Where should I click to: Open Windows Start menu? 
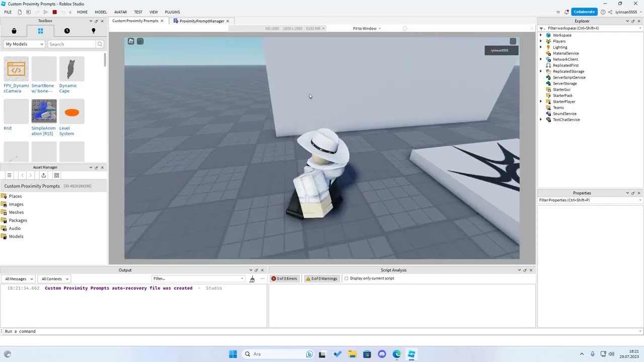[232, 354]
